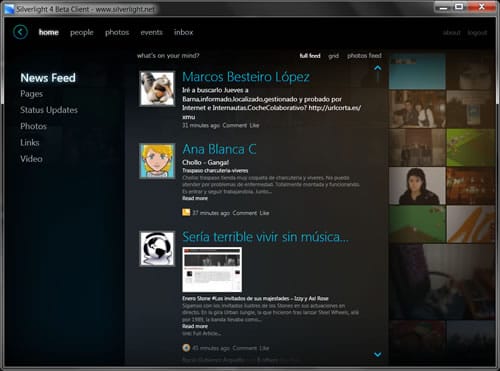Click the what's on your mind field

[x=168, y=56]
